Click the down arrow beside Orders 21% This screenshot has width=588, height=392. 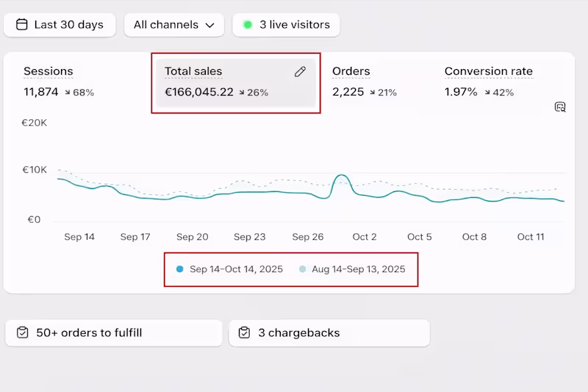point(371,93)
